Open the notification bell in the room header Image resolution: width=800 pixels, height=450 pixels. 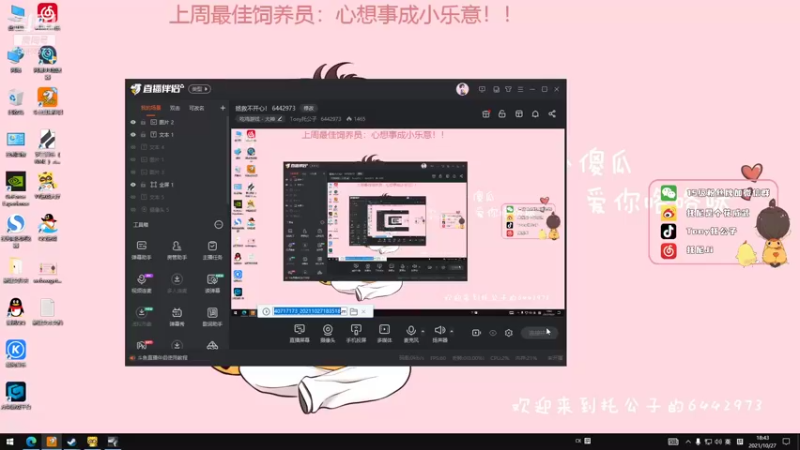click(x=535, y=114)
